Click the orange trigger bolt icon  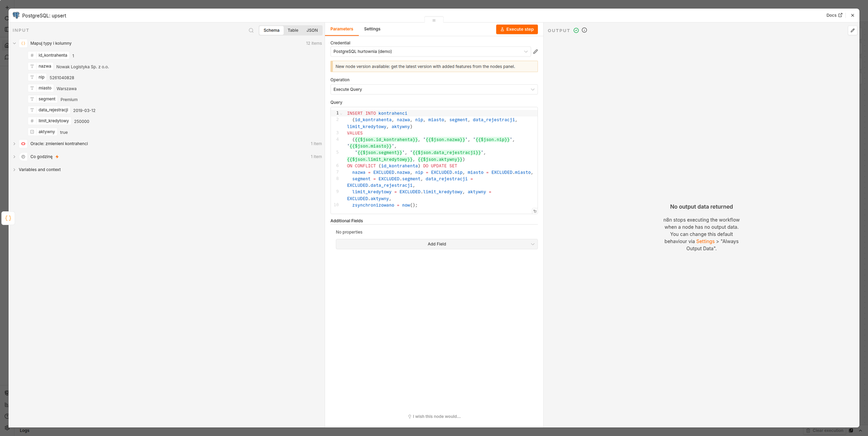(x=57, y=157)
